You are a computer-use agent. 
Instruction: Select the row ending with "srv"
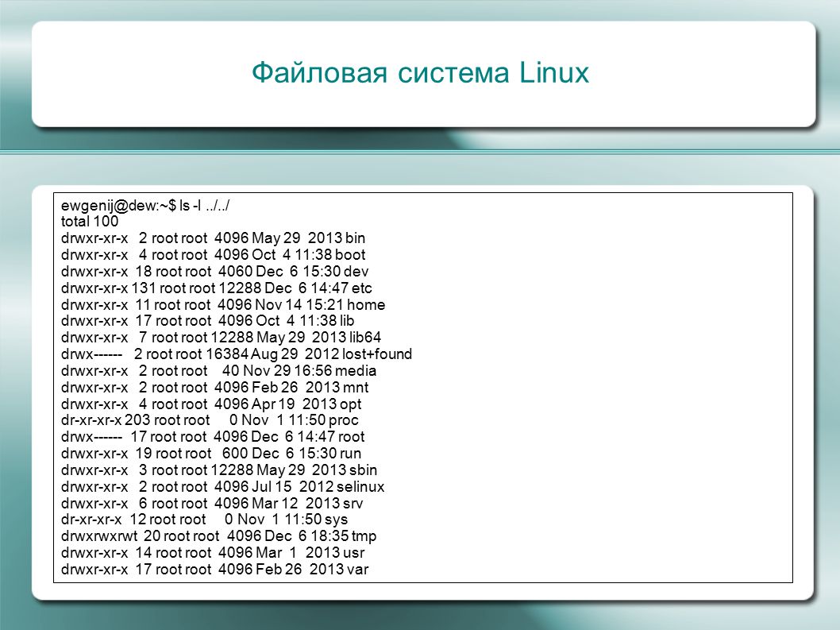212,503
